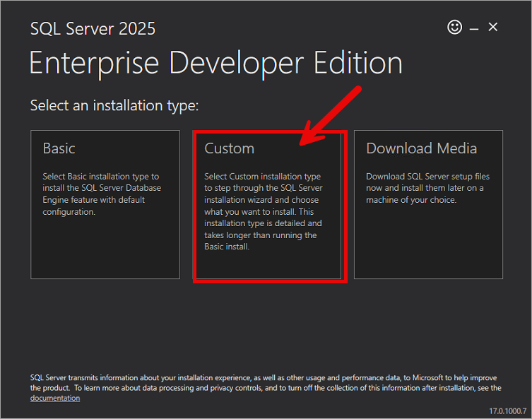Screen dimensions: 532x419
Task: Click the "Basic" tile heading
Action: pyautogui.click(x=59, y=148)
